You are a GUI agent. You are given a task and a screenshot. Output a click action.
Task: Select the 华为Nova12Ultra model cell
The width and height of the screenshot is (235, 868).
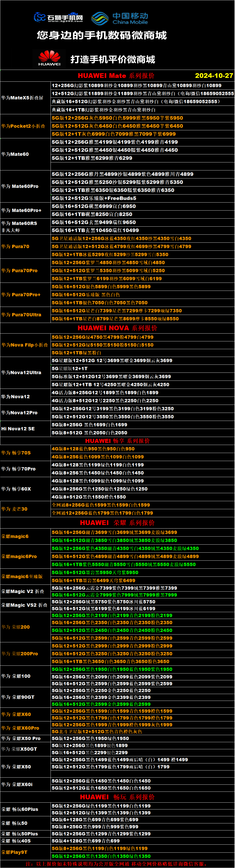pyautogui.click(x=26, y=373)
